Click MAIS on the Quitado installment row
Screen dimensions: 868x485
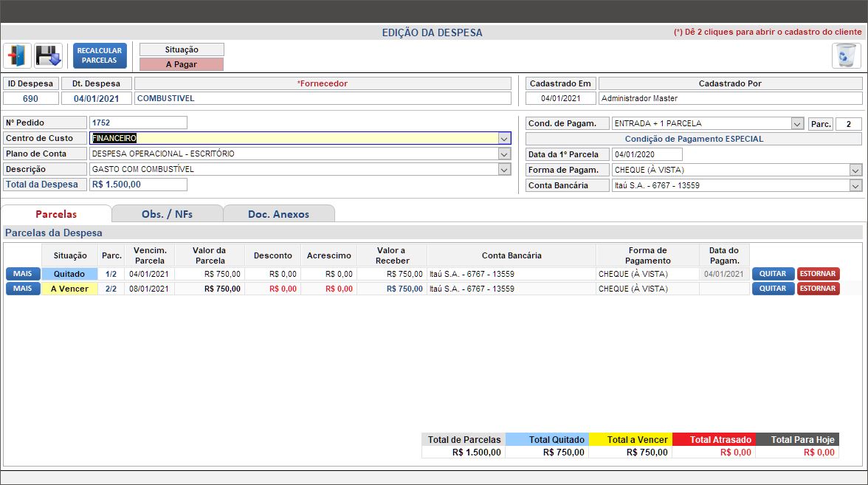click(x=23, y=273)
